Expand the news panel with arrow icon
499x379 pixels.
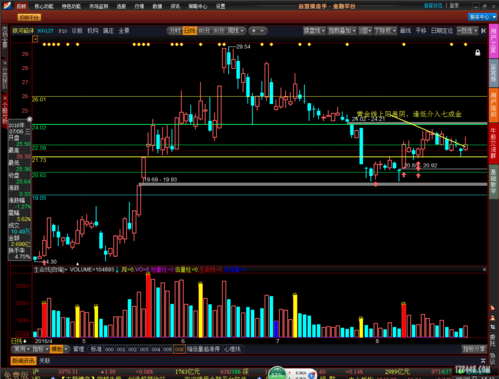point(483,361)
